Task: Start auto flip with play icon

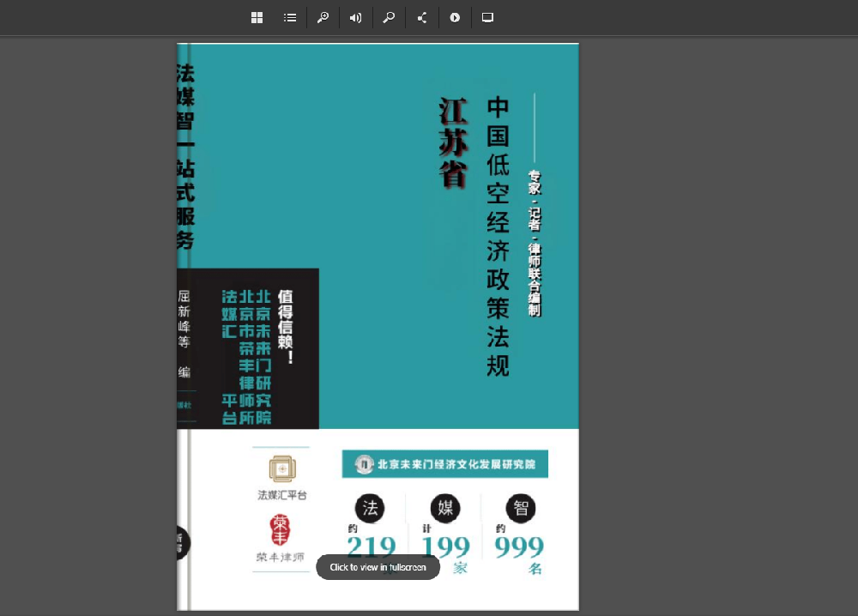Action: pyautogui.click(x=455, y=18)
